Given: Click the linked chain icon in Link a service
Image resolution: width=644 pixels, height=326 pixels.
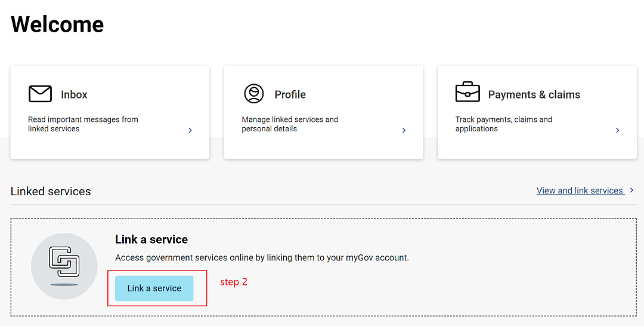Looking at the screenshot, I should 64,262.
